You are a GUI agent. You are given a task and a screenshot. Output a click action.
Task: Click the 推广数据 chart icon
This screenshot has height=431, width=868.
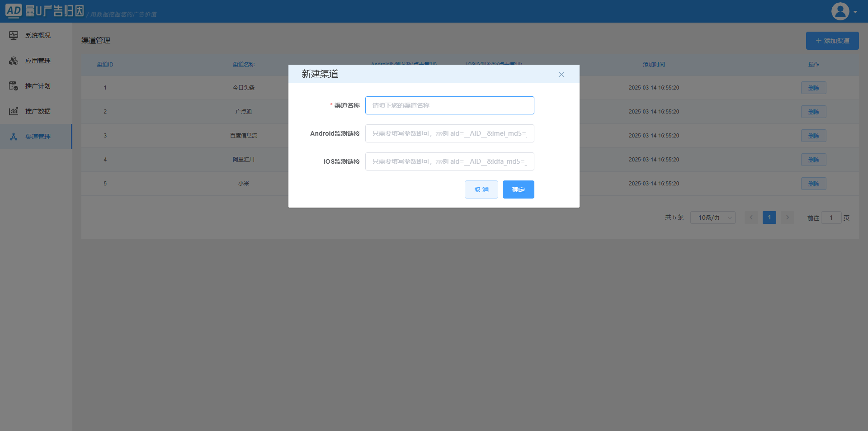point(14,111)
